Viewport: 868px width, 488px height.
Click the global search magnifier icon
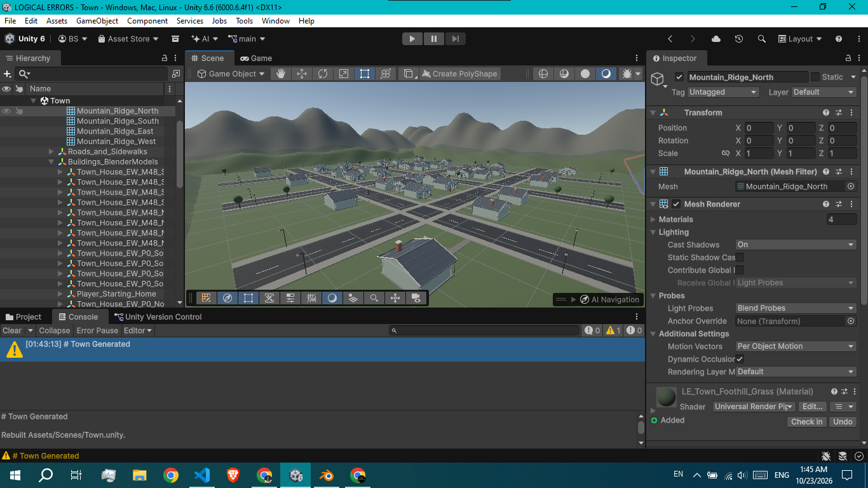click(762, 39)
